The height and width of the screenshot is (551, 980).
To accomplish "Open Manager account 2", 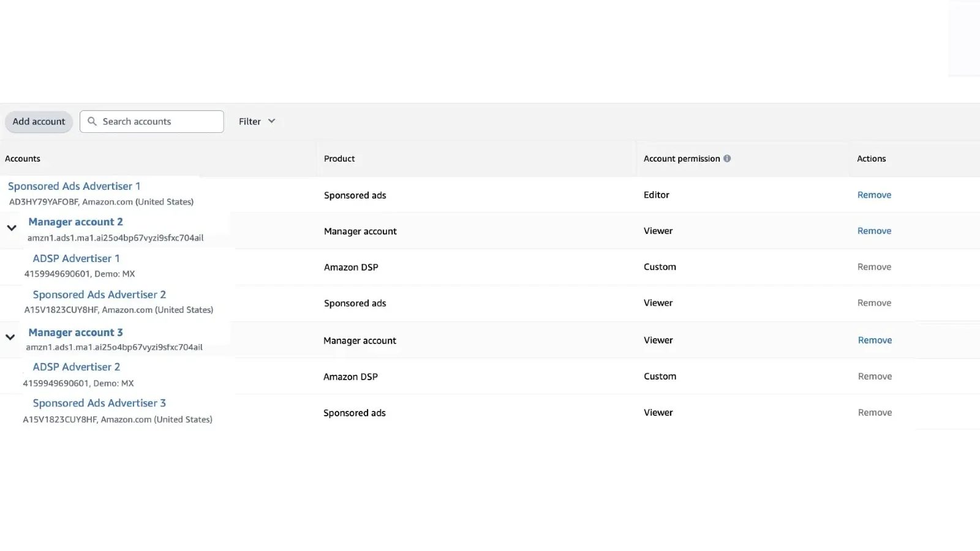I will (75, 222).
